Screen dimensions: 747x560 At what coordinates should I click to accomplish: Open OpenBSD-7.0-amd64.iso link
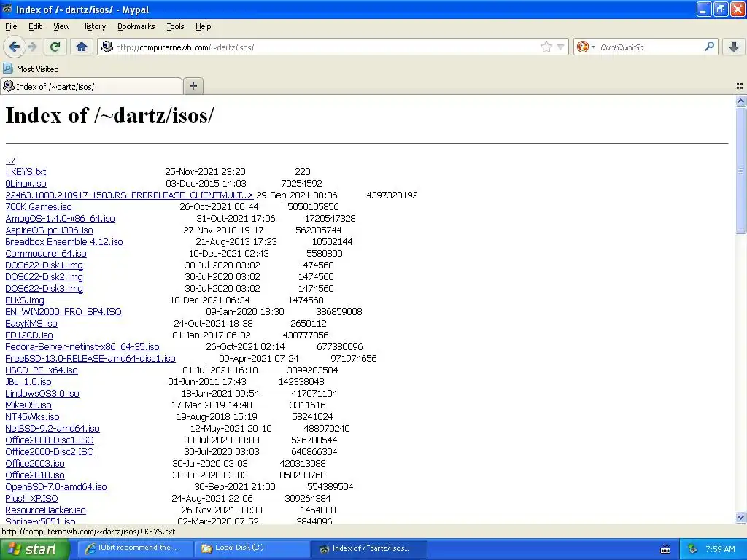56,486
